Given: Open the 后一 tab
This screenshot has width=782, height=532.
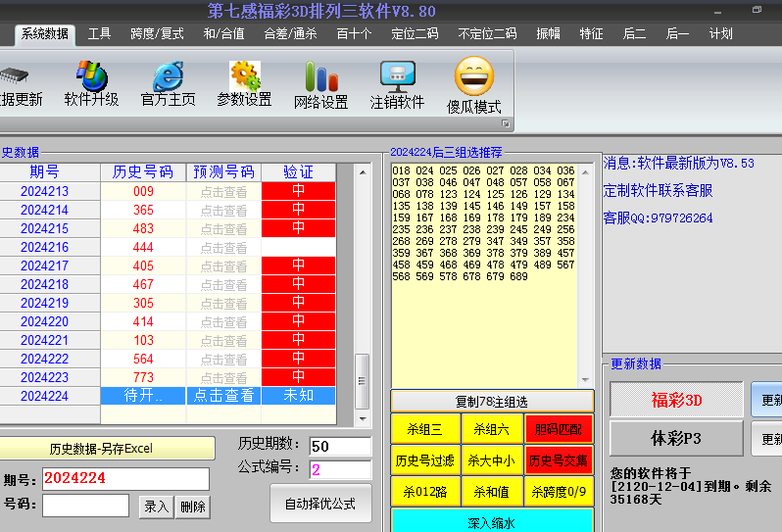Looking at the screenshot, I should [x=677, y=34].
